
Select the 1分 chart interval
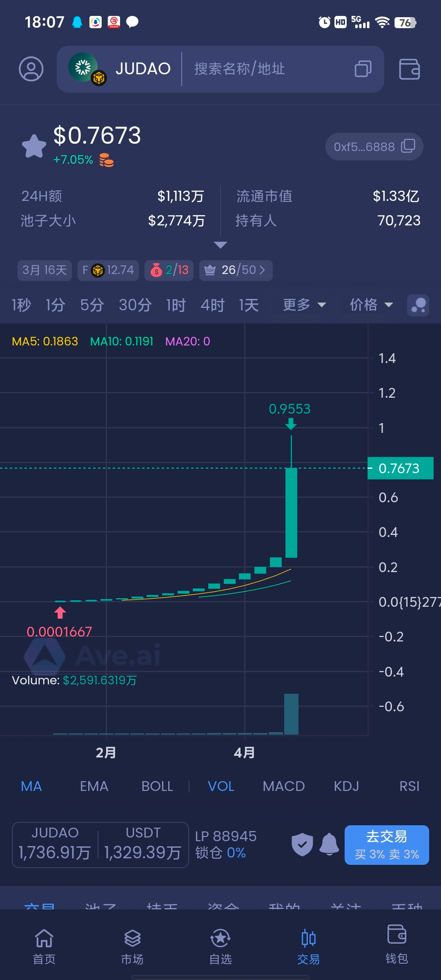[x=56, y=305]
